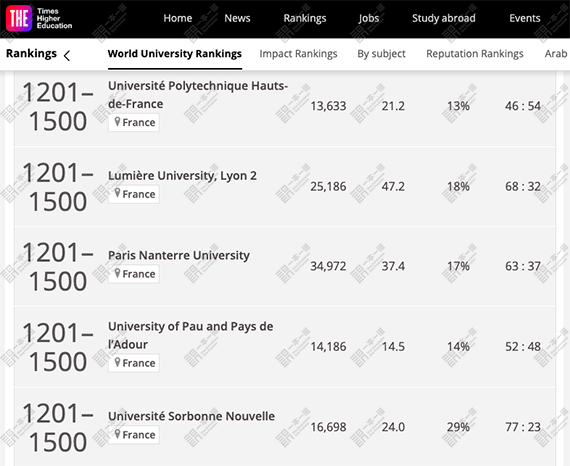Screen dimensions: 570x466
Task: Open the News menu item
Action: coord(237,18)
